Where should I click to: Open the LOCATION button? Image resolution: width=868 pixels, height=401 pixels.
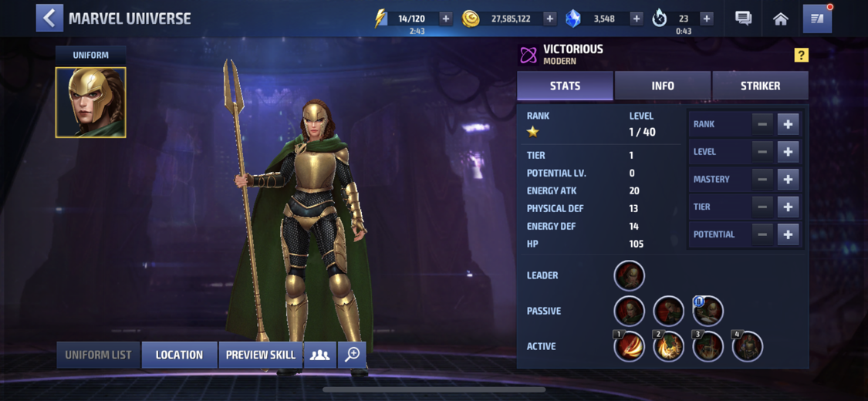pyautogui.click(x=179, y=355)
